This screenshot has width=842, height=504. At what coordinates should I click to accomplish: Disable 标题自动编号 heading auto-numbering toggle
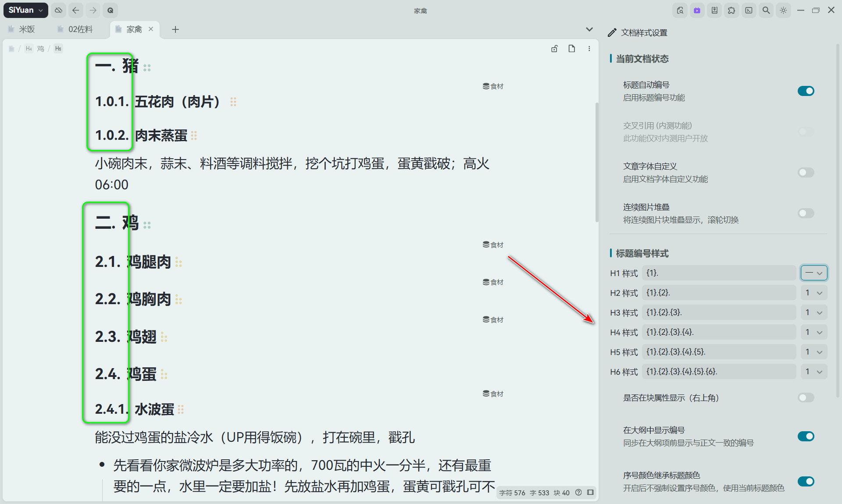tap(806, 91)
